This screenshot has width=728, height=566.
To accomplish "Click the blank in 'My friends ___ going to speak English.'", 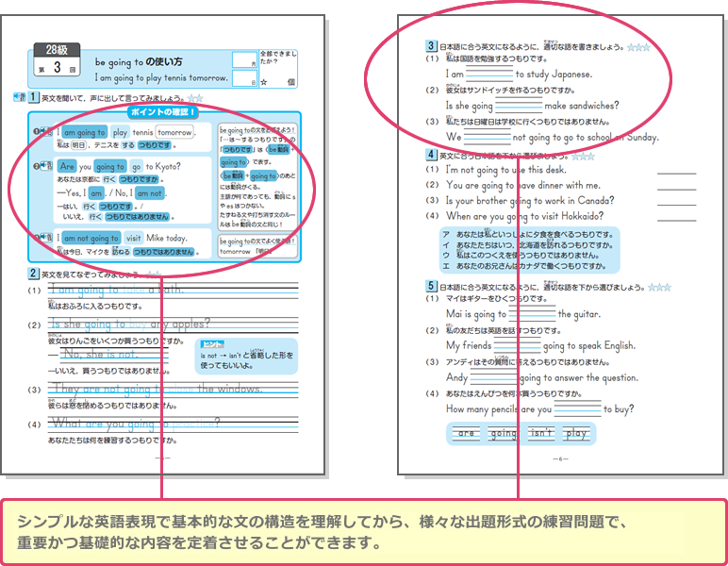I will coord(517,346).
